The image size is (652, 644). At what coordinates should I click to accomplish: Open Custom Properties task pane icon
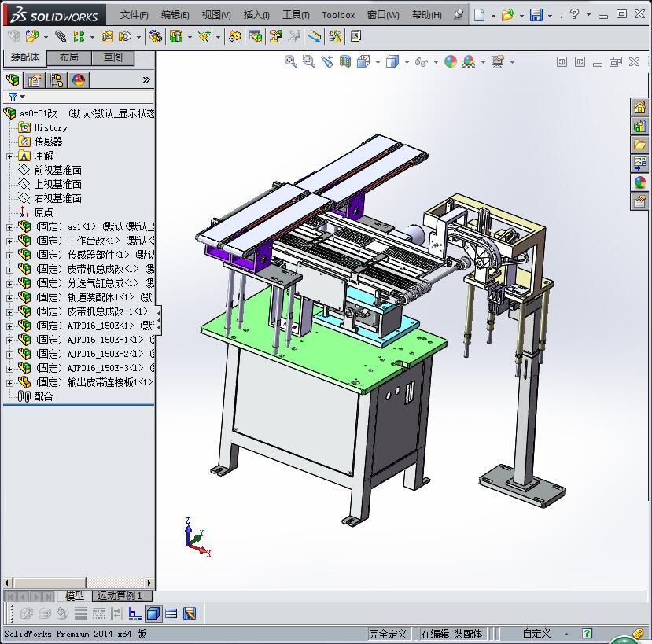(x=639, y=201)
